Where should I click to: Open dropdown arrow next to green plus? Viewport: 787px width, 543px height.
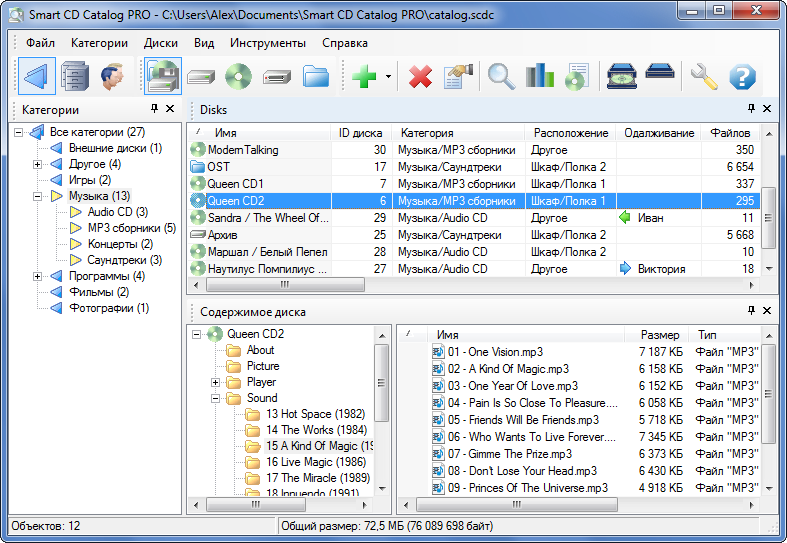(388, 77)
